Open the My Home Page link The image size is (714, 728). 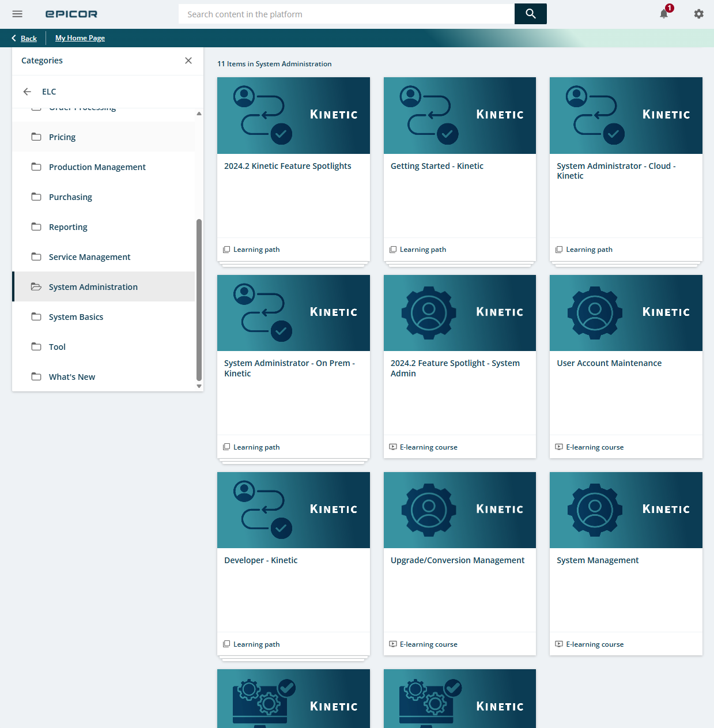(x=80, y=38)
